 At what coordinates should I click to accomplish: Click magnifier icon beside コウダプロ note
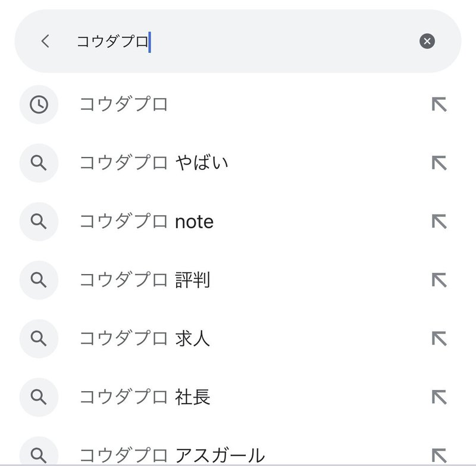[39, 222]
